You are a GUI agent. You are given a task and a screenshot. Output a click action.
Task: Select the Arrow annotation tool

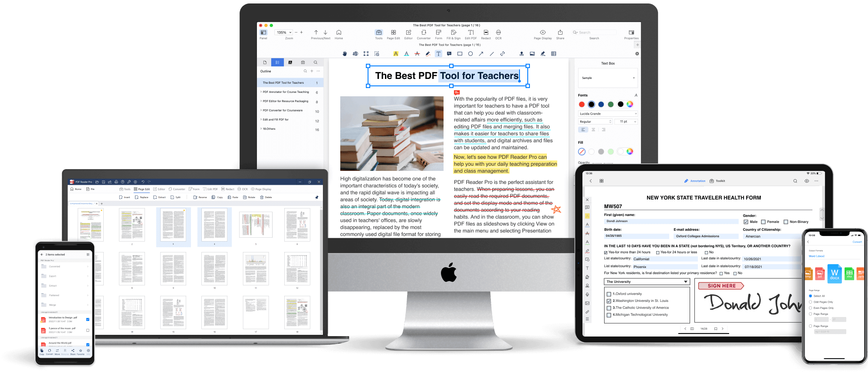coord(481,54)
